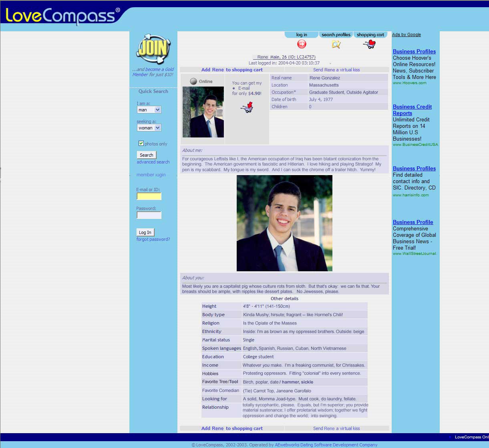Click the E-mail or ID input field
This screenshot has height=448, width=489.
pos(149,196)
